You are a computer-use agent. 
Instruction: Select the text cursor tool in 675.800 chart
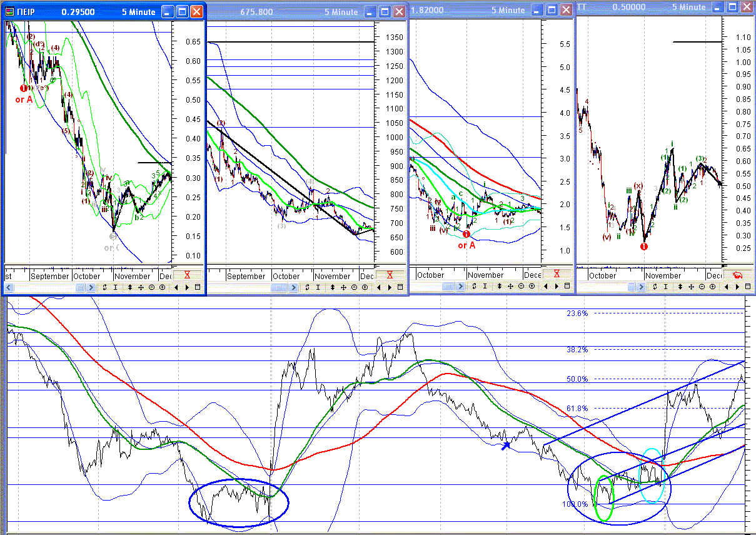318,287
